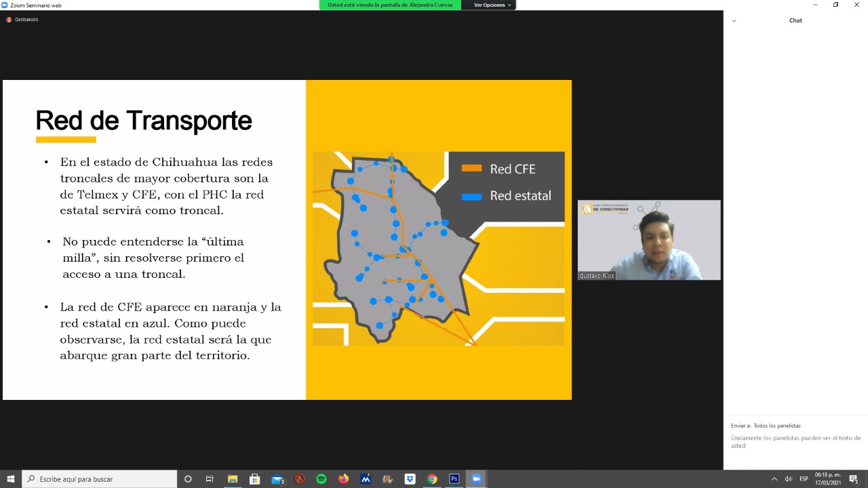Click the green screen-sharing banner of Alejandra Cuevas
Image resolution: width=868 pixels, height=488 pixels.
click(389, 5)
